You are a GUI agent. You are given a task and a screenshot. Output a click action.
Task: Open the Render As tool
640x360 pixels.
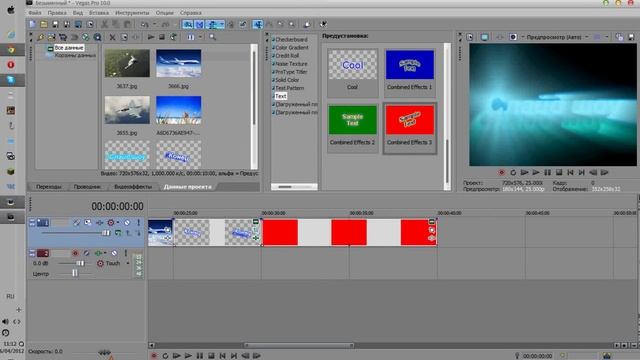(78, 24)
